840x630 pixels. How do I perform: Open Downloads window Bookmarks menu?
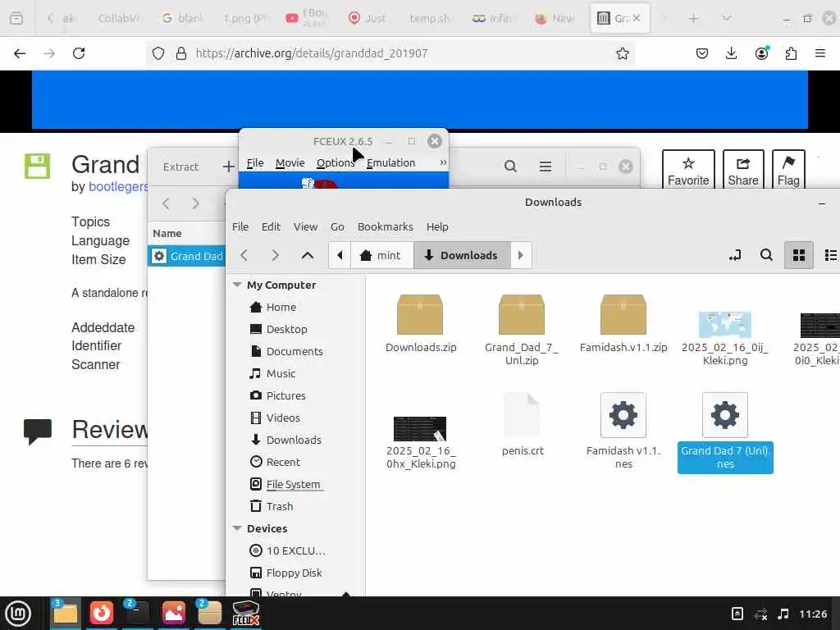coord(386,226)
